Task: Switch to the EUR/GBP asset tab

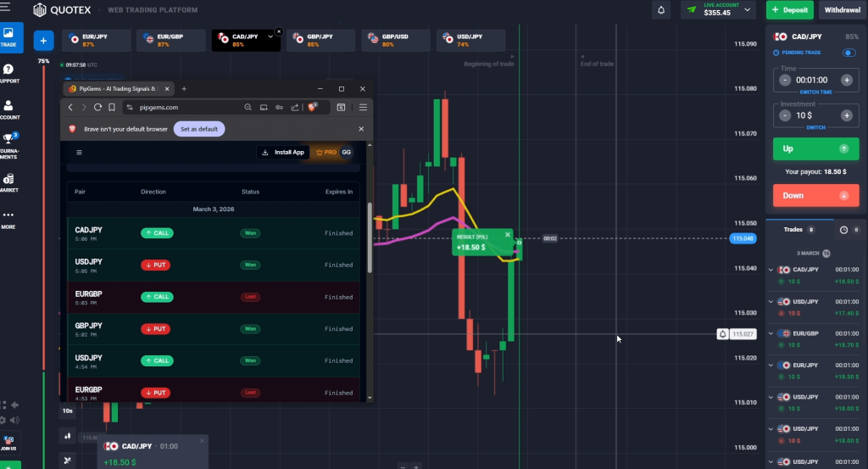Action: point(171,41)
